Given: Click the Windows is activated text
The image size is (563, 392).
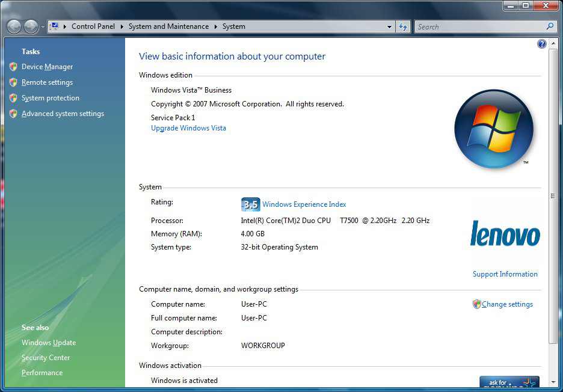Looking at the screenshot, I should [184, 381].
